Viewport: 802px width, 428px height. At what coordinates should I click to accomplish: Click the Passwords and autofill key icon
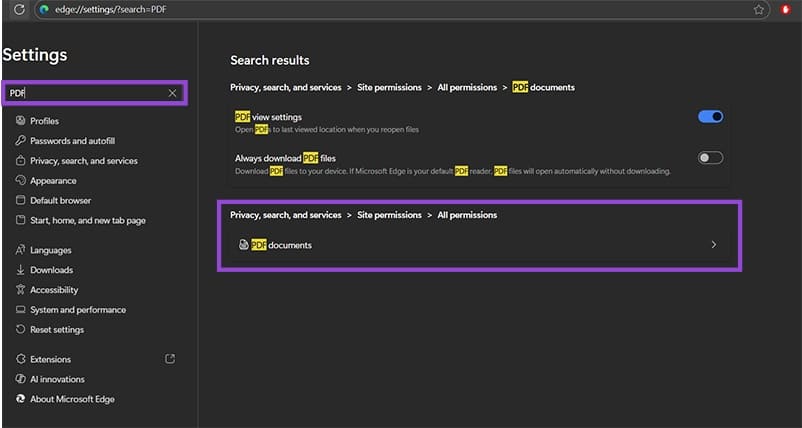[x=21, y=141]
